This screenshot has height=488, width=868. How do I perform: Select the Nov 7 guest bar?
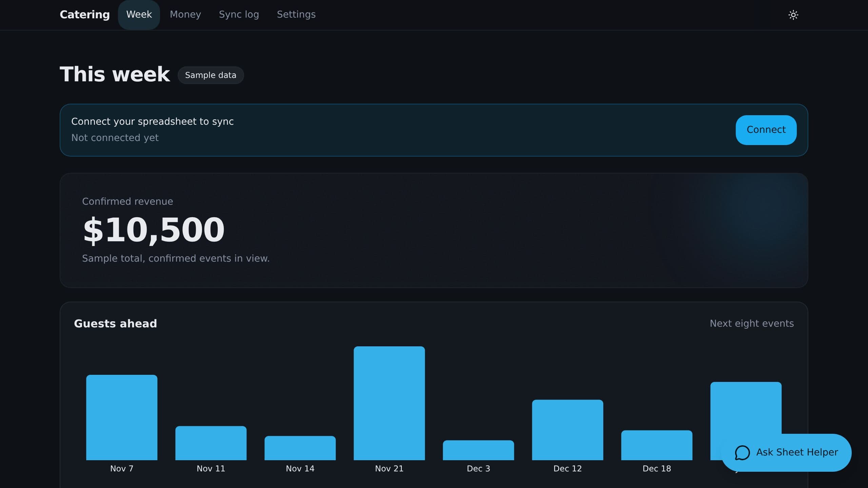click(x=122, y=418)
